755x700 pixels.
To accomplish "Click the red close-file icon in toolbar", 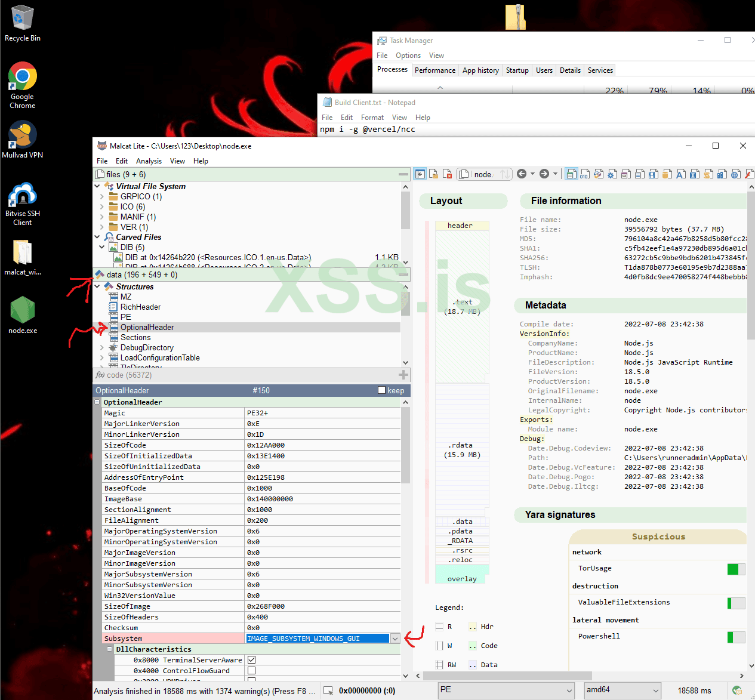I will pyautogui.click(x=447, y=174).
